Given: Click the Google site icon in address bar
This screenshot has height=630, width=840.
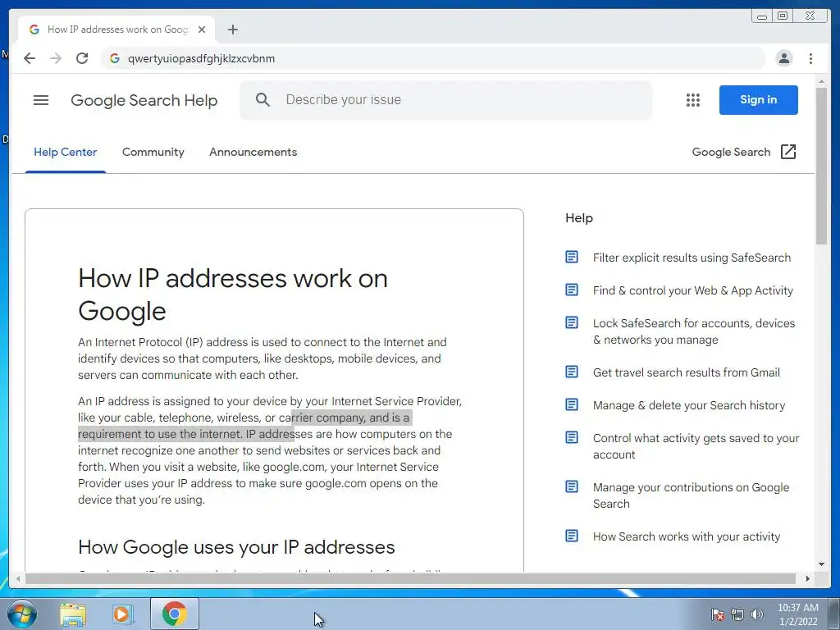Looking at the screenshot, I should (115, 58).
